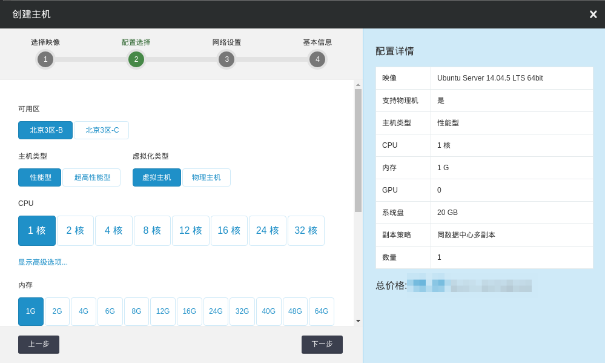Choose 4G memory

84,311
